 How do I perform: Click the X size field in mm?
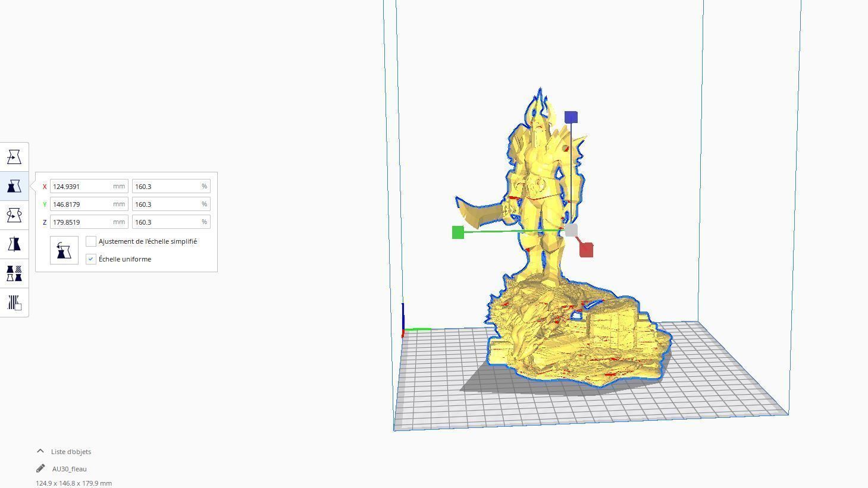click(89, 187)
